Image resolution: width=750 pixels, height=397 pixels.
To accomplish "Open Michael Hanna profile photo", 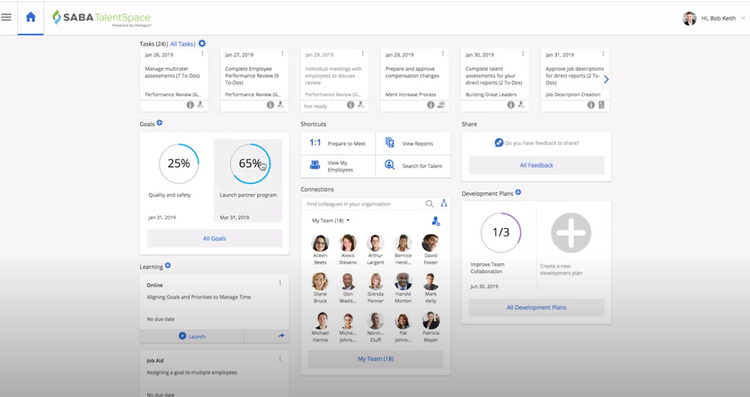I will tap(320, 320).
